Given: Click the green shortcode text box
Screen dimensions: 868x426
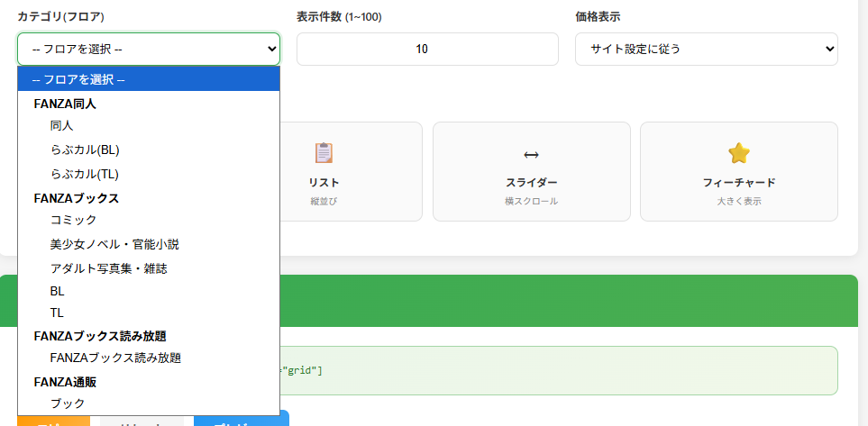Looking at the screenshot, I should pyautogui.click(x=559, y=370).
